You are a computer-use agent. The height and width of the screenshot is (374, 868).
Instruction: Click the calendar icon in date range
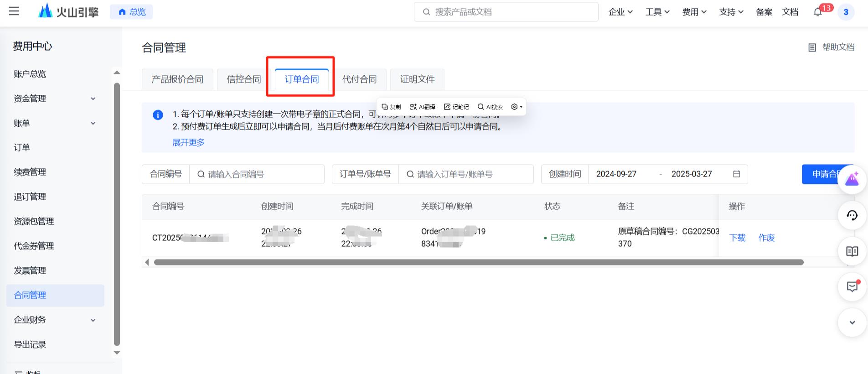pos(736,174)
